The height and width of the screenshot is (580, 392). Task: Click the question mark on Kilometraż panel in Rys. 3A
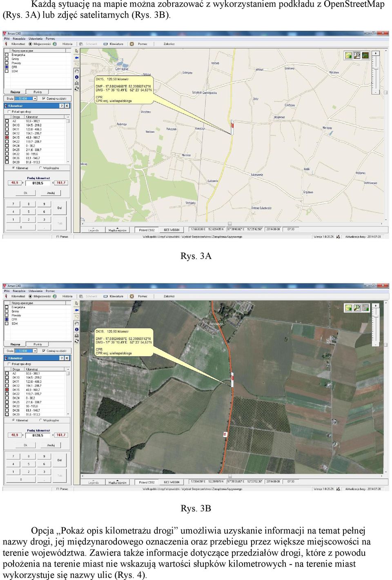tap(62, 106)
